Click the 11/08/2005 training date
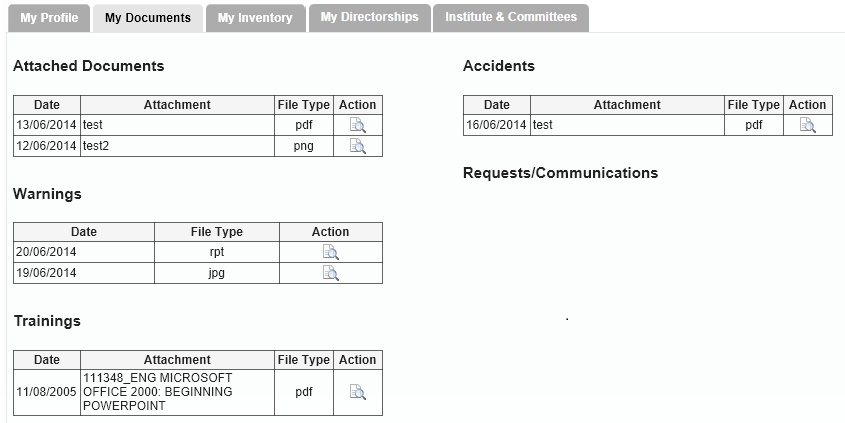This screenshot has height=423, width=845. tap(46, 392)
